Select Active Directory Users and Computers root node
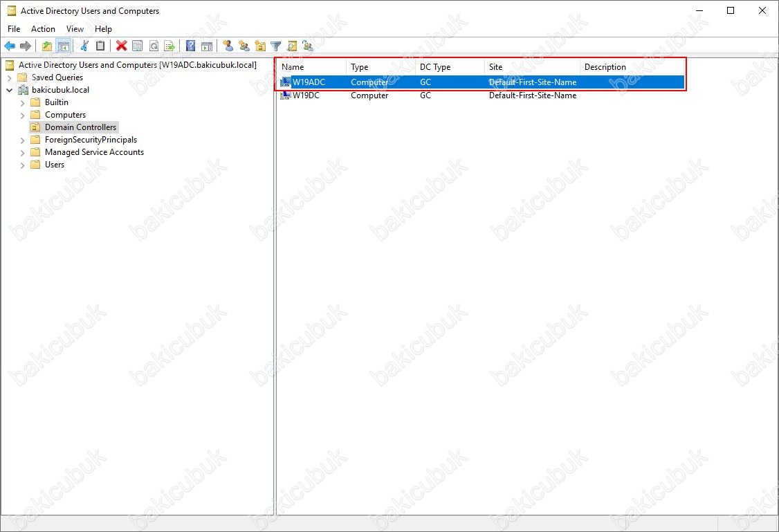The width and height of the screenshot is (779, 532). 138,65
